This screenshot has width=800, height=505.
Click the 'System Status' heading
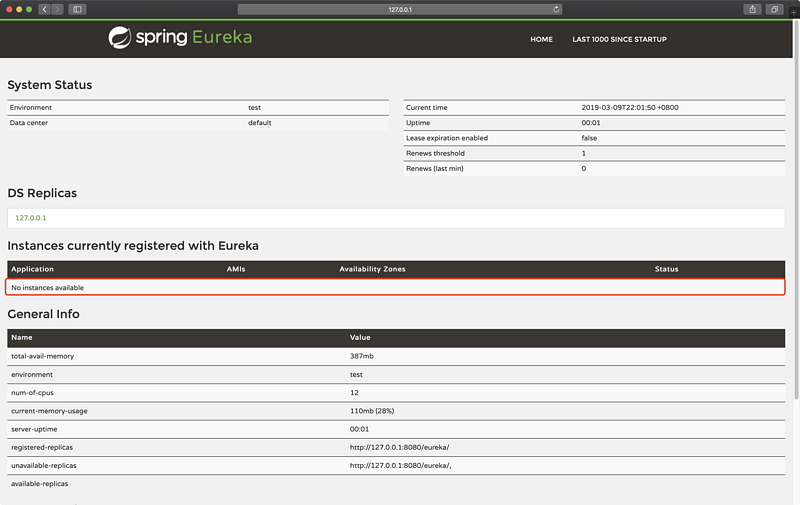(x=49, y=85)
